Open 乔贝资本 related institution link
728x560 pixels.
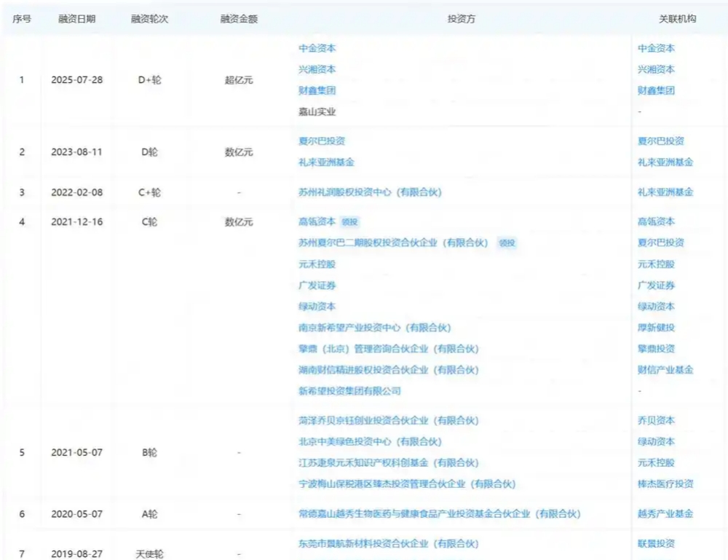656,421
